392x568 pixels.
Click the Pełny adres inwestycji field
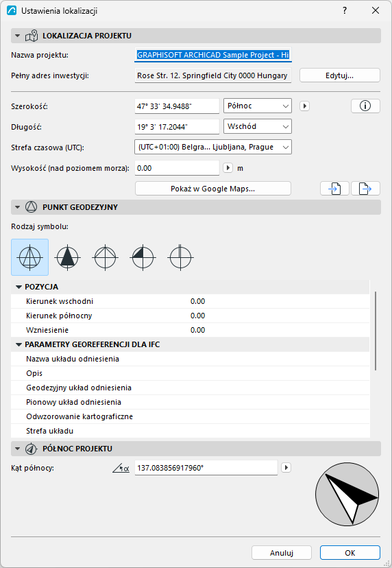[x=213, y=75]
